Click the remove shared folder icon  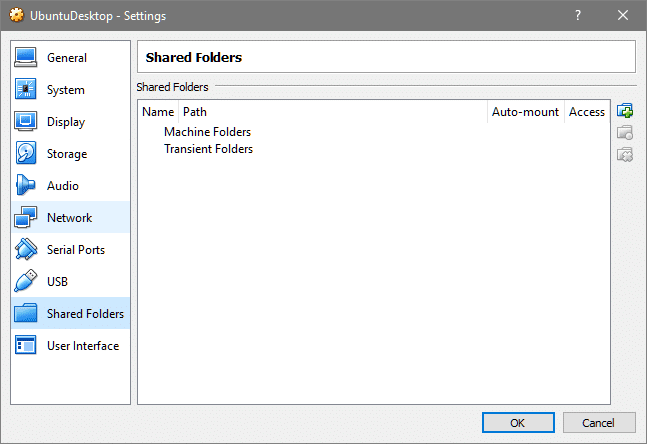pyautogui.click(x=625, y=154)
